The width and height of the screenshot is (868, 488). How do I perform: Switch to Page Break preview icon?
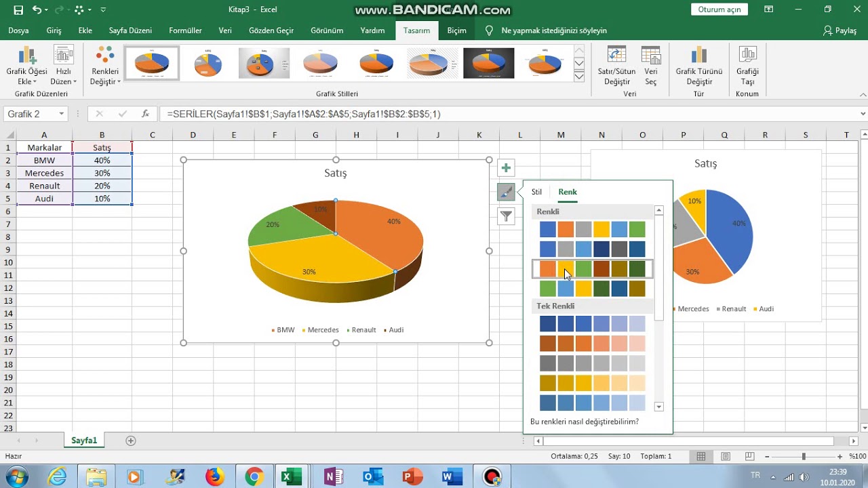click(x=750, y=457)
